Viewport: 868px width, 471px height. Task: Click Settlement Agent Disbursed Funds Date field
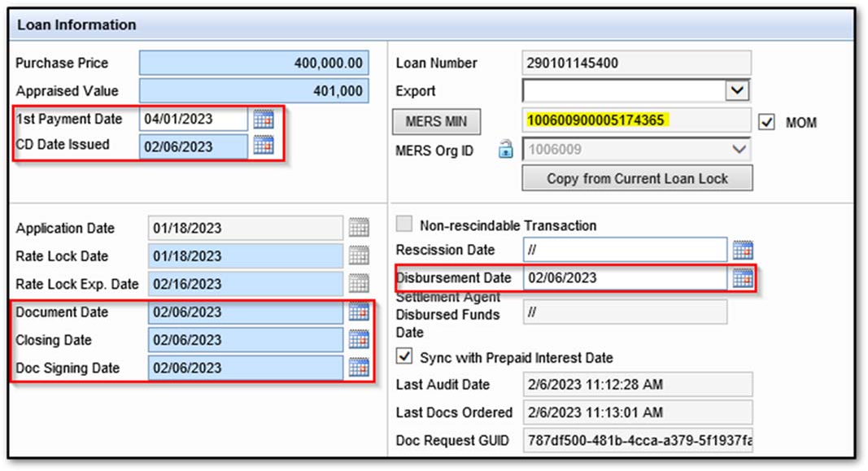[x=625, y=312]
